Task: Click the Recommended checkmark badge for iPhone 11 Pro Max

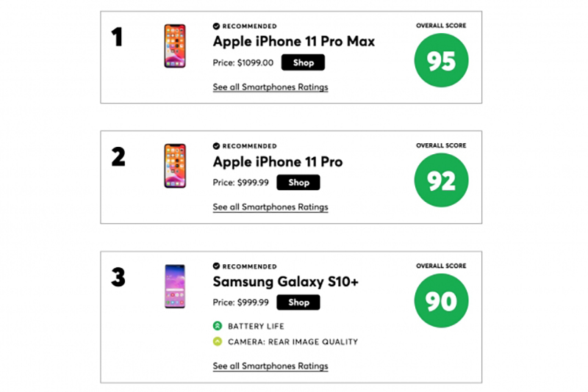Action: [216, 26]
